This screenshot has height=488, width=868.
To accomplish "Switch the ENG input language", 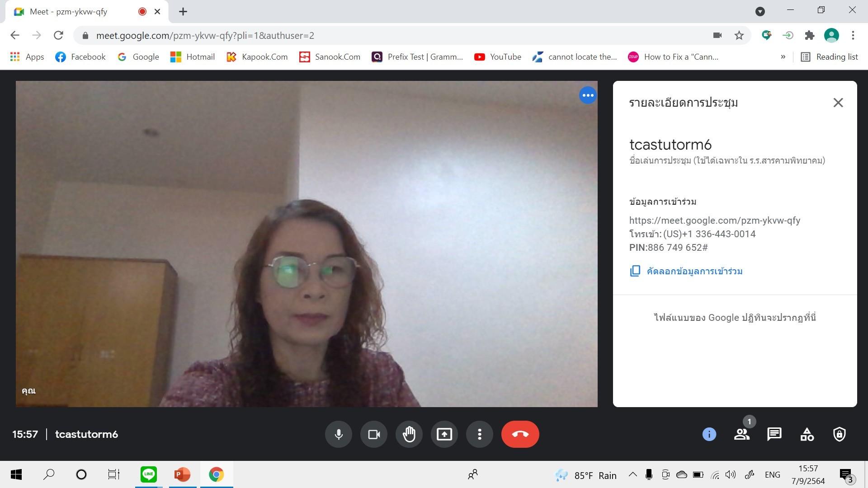I will pyautogui.click(x=772, y=474).
